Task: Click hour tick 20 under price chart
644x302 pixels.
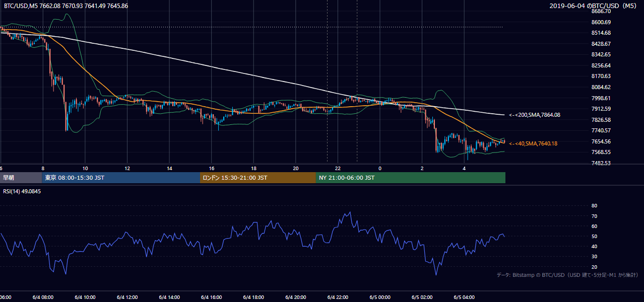Action: 296,169
